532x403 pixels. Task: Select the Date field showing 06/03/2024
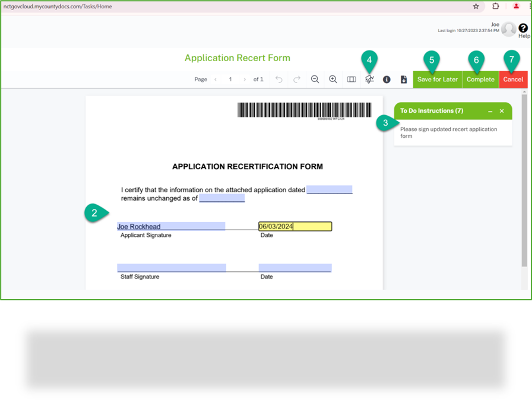tap(294, 226)
